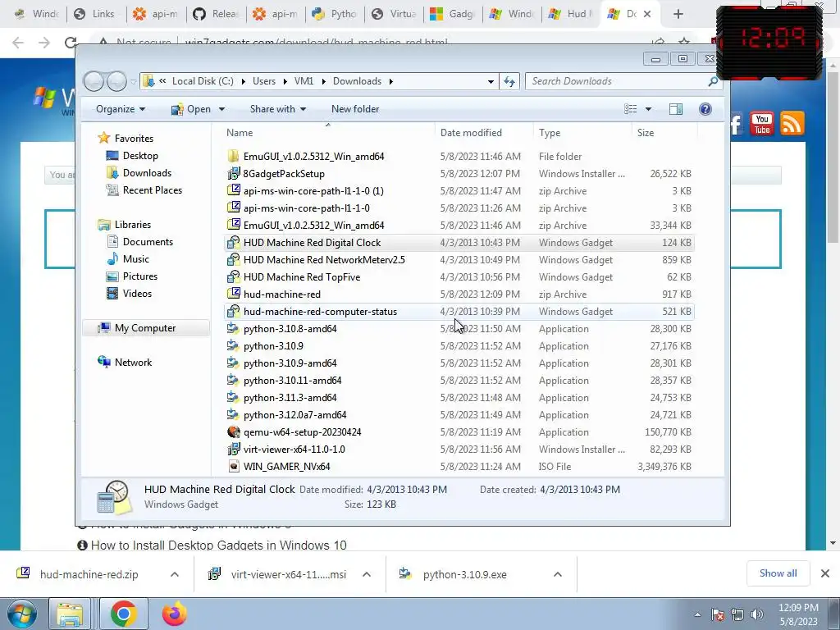The height and width of the screenshot is (630, 840).
Task: Select the HUD Machine Red NetworkMeterv2.5 gadget icon
Action: pos(233,260)
